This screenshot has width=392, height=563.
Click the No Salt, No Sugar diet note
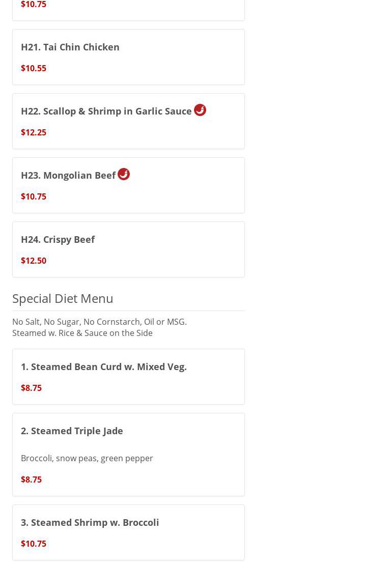pos(99,322)
